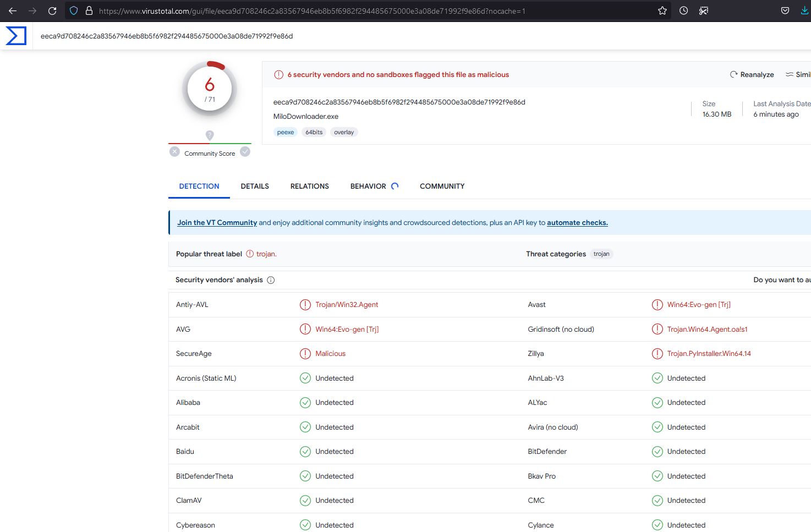Click the browser forward arrow
This screenshot has height=532, width=811.
pyautogui.click(x=32, y=11)
